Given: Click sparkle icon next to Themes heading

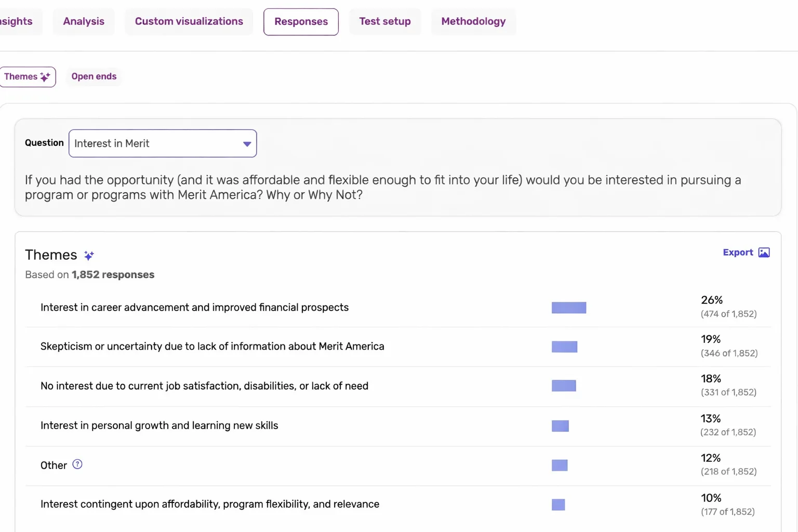Looking at the screenshot, I should click(89, 256).
